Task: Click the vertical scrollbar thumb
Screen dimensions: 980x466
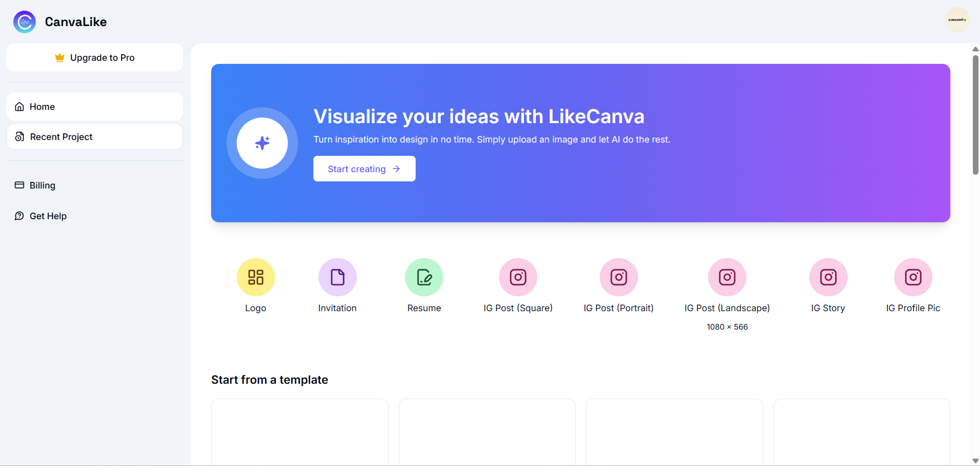Action: click(x=975, y=115)
